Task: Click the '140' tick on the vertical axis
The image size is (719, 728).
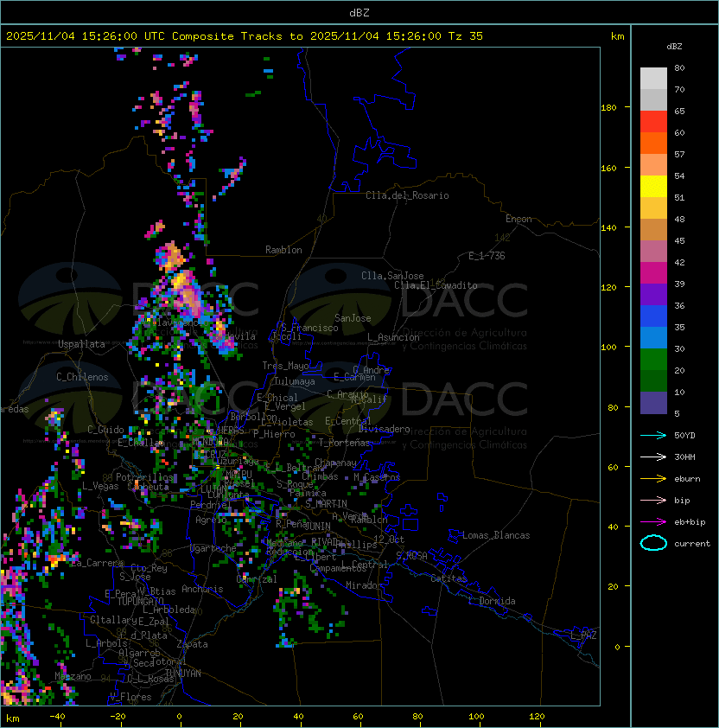Action: tap(608, 228)
